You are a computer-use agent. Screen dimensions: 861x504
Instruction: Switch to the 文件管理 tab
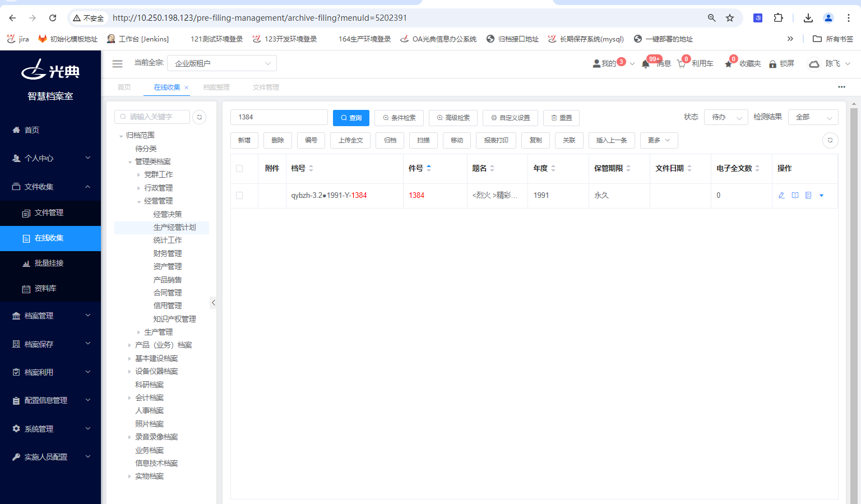(266, 87)
